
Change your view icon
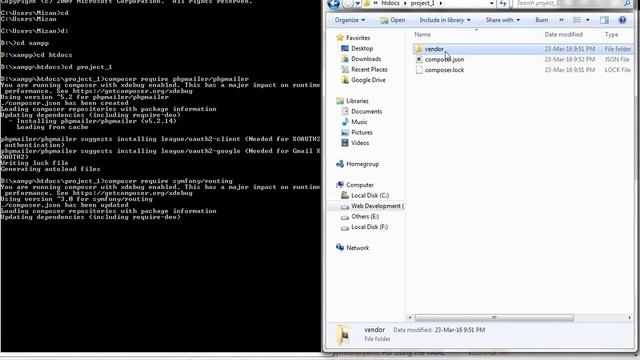(577, 20)
